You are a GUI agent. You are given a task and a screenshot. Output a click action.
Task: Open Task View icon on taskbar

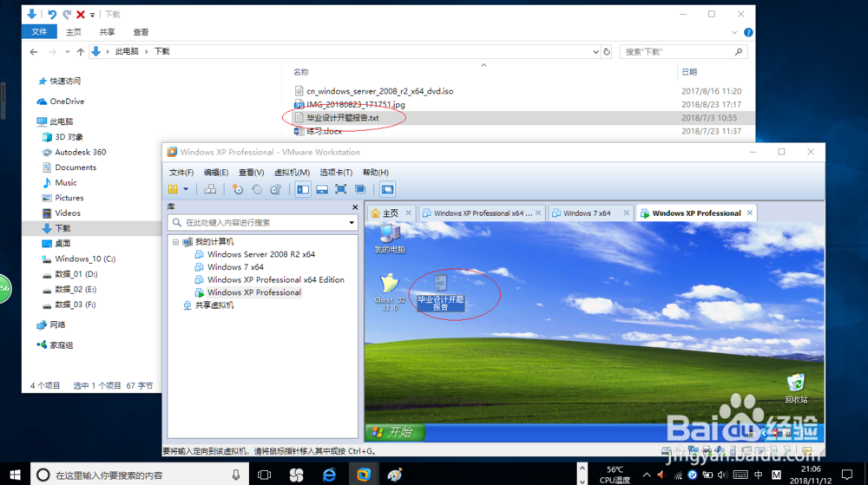[265, 475]
